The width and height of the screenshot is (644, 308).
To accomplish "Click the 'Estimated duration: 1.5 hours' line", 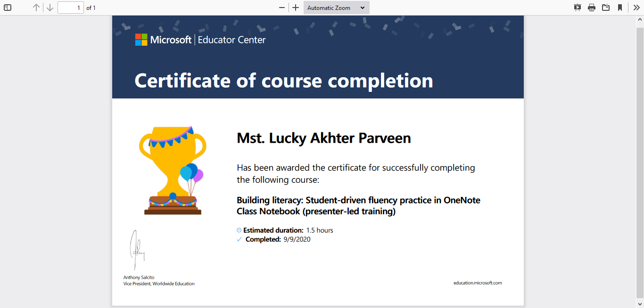I will coord(285,230).
